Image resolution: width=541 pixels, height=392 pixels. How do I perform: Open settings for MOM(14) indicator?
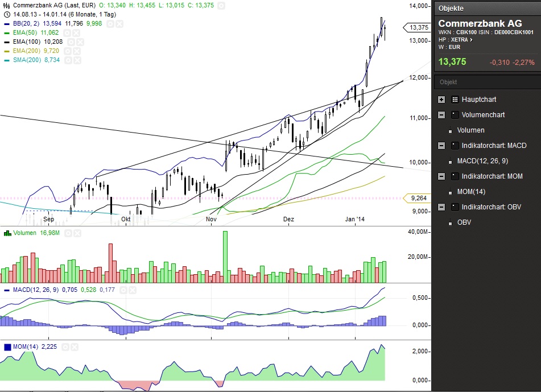65,347
